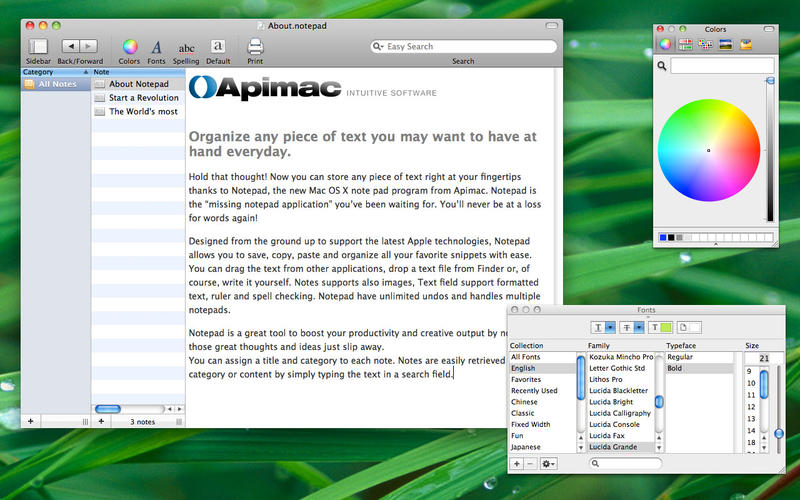This screenshot has height=500, width=800.
Task: Add a new font collection
Action: (x=516, y=464)
